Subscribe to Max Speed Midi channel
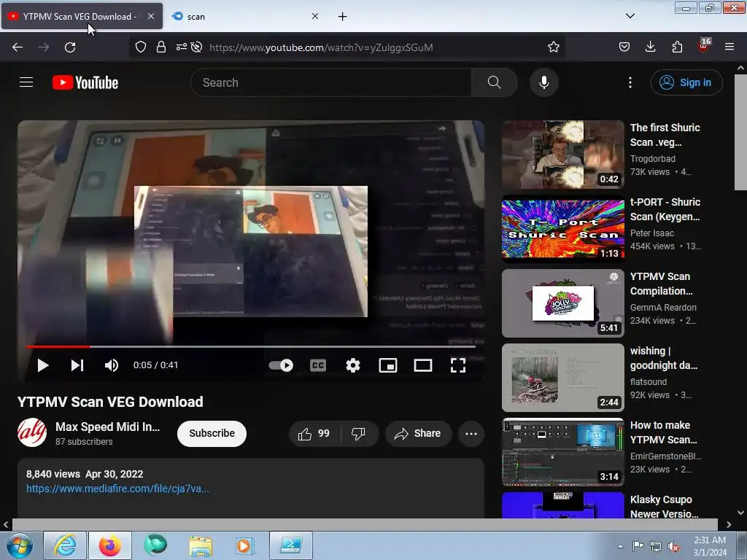This screenshot has height=560, width=747. 212,433
